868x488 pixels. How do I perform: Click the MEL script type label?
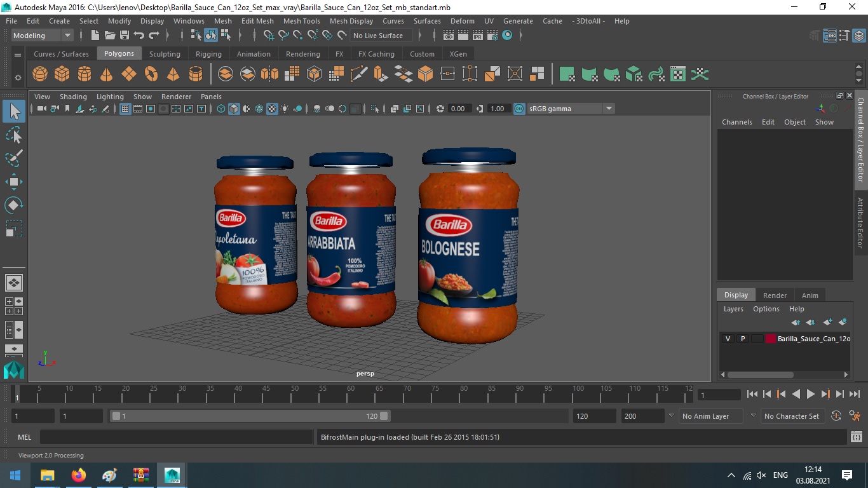[24, 437]
